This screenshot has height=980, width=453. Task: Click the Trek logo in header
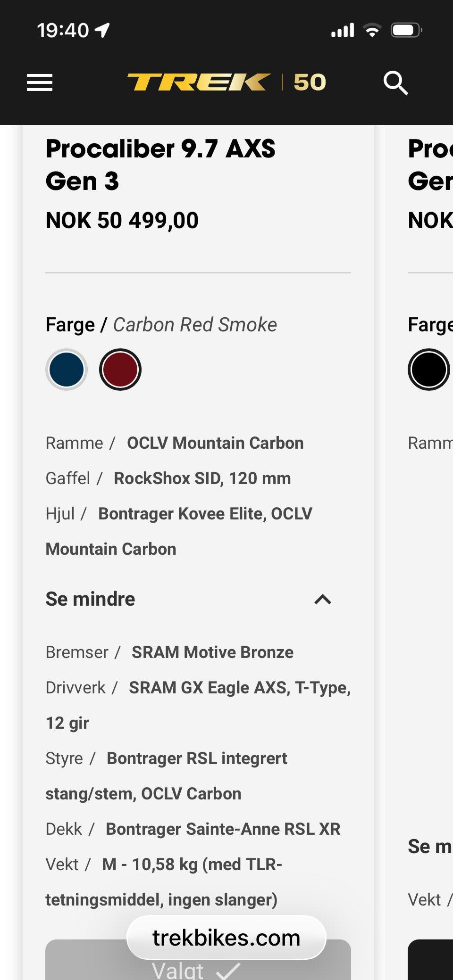pos(199,82)
